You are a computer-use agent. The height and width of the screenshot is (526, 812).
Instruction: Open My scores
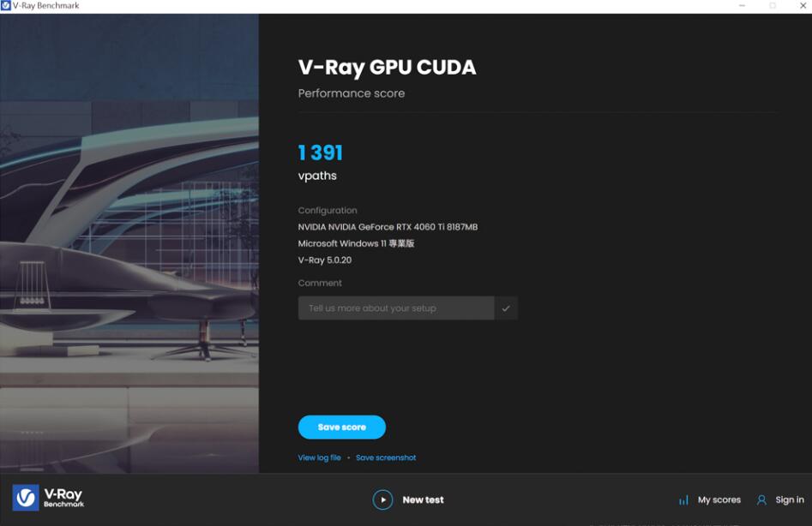(x=718, y=499)
